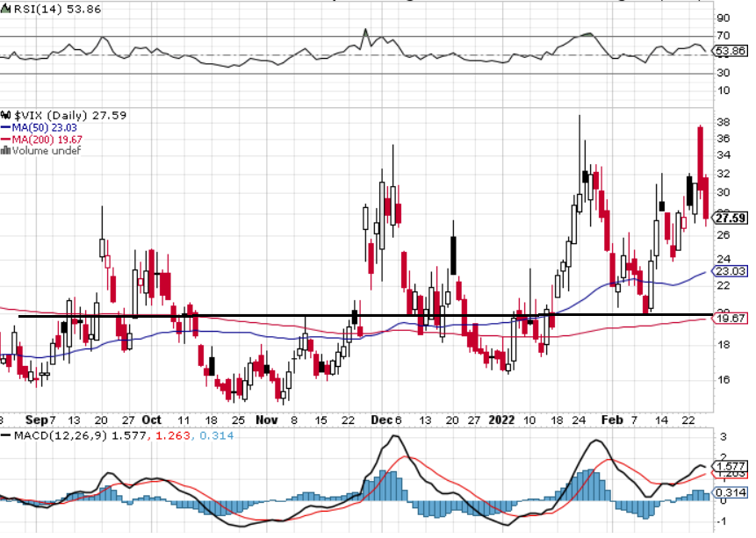Viewport: 756px width, 538px height.
Task: Click the boxed 19.67 MA(200) price tag
Action: pos(731,319)
